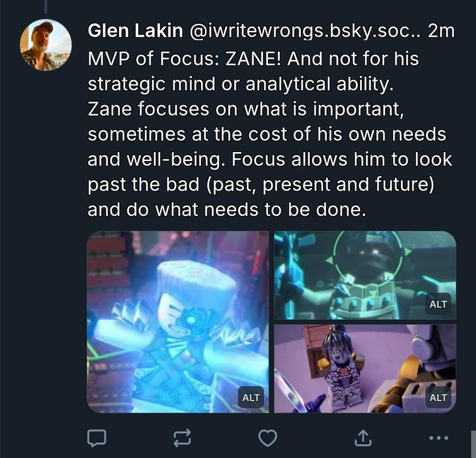
Task: Like the post with the heart icon
Action: [x=267, y=438]
